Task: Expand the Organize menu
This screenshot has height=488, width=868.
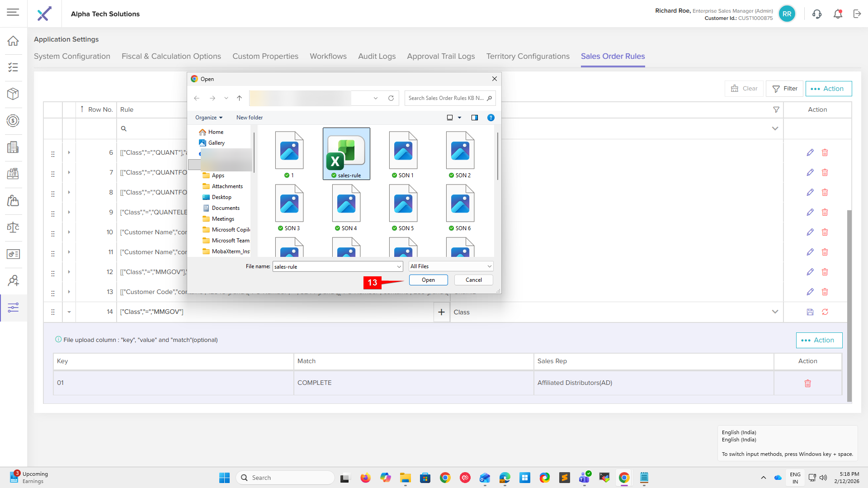Action: coord(208,118)
